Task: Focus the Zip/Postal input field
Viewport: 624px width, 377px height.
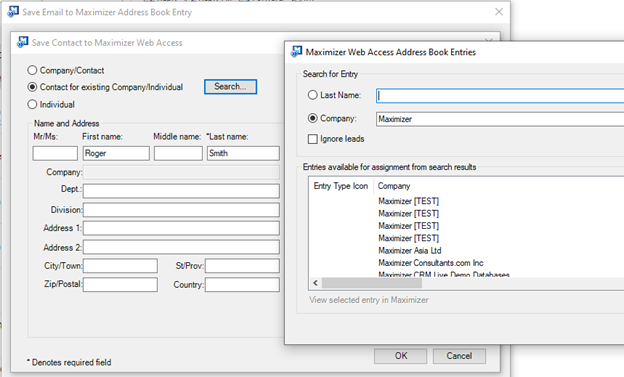Action: coord(120,285)
